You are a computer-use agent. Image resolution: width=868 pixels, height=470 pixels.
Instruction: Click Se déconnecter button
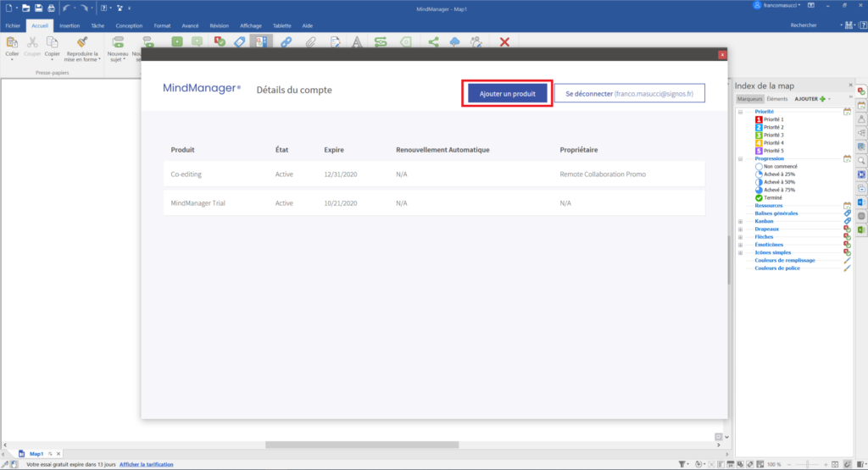[630, 93]
